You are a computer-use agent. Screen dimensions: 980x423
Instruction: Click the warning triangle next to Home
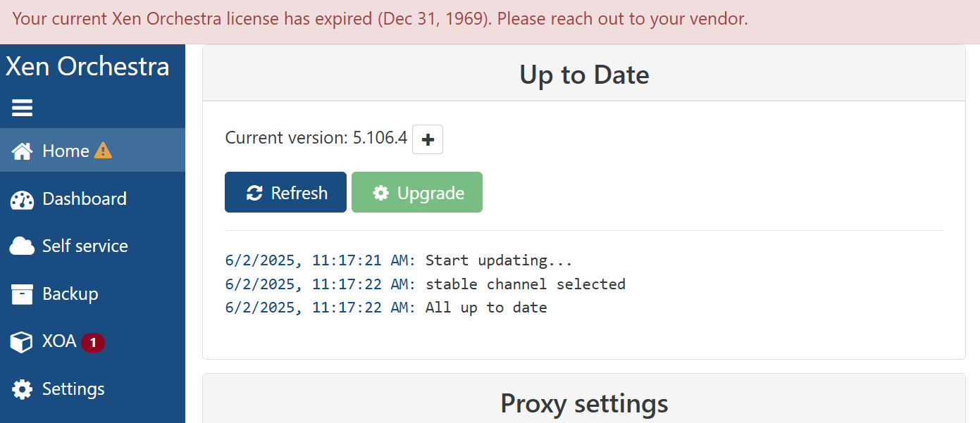click(103, 150)
